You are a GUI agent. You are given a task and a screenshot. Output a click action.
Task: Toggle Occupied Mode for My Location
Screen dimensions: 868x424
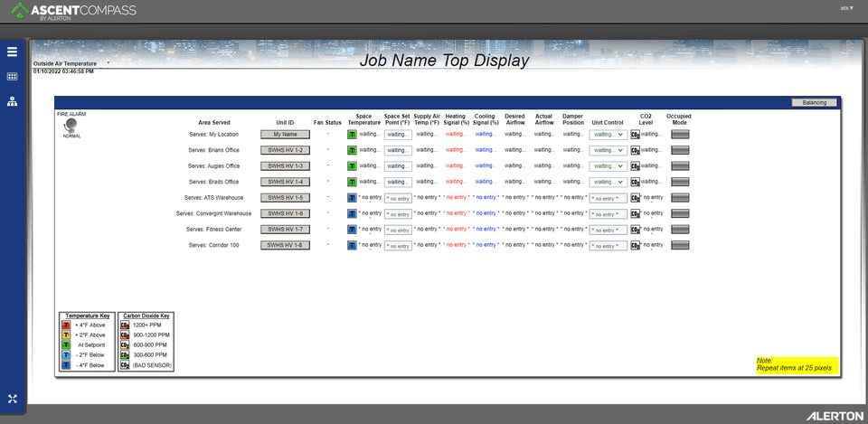[678, 134]
